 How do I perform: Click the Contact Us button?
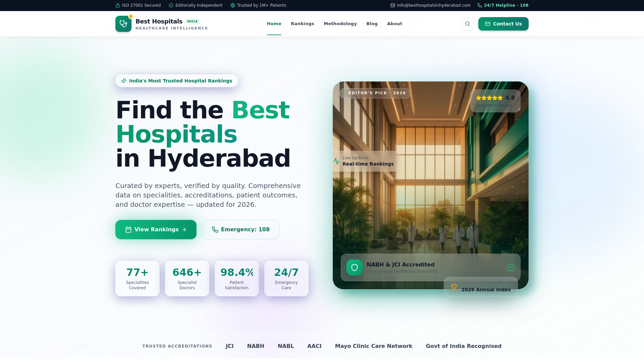(503, 24)
